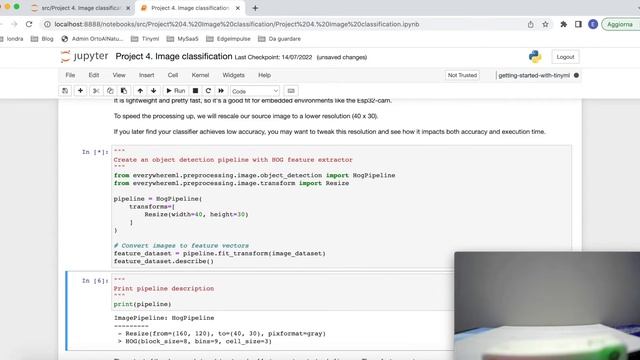Click the print(pipeline) code line
This screenshot has height=360, width=640.
(x=142, y=304)
